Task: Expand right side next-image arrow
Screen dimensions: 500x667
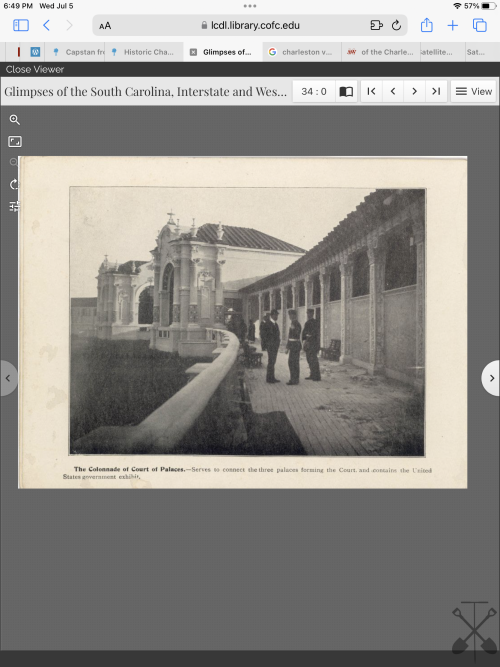Action: tap(491, 378)
